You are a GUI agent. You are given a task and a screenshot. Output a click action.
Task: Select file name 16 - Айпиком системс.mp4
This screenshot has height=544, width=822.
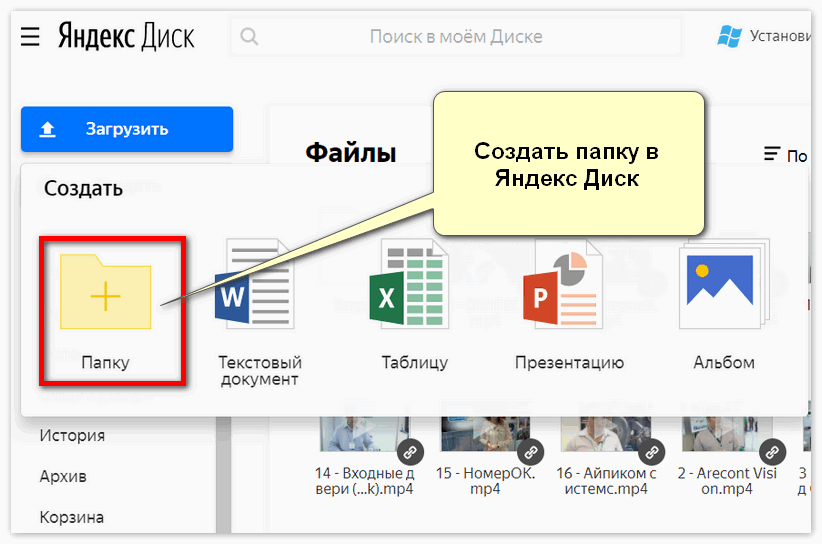(606, 481)
